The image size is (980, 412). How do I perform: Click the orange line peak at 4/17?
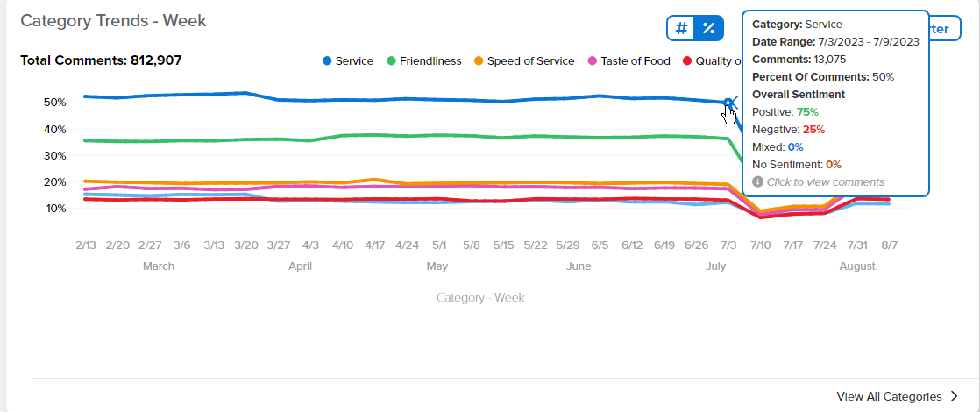coord(375,180)
